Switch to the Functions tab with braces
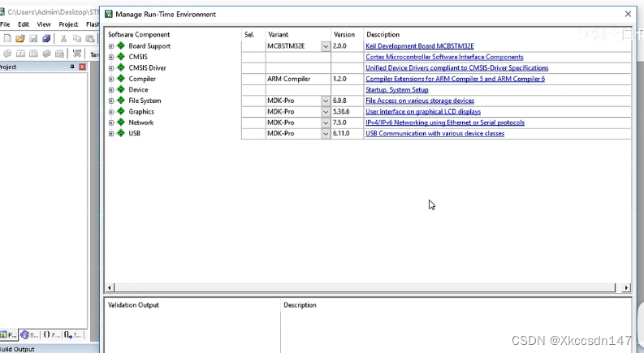 [51, 335]
